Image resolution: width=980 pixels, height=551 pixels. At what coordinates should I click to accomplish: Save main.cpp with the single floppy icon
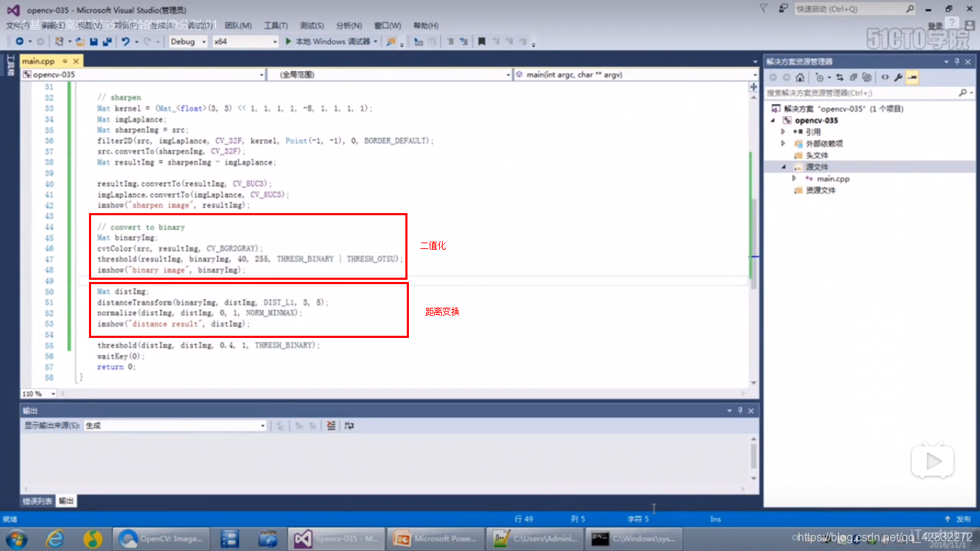pyautogui.click(x=94, y=42)
